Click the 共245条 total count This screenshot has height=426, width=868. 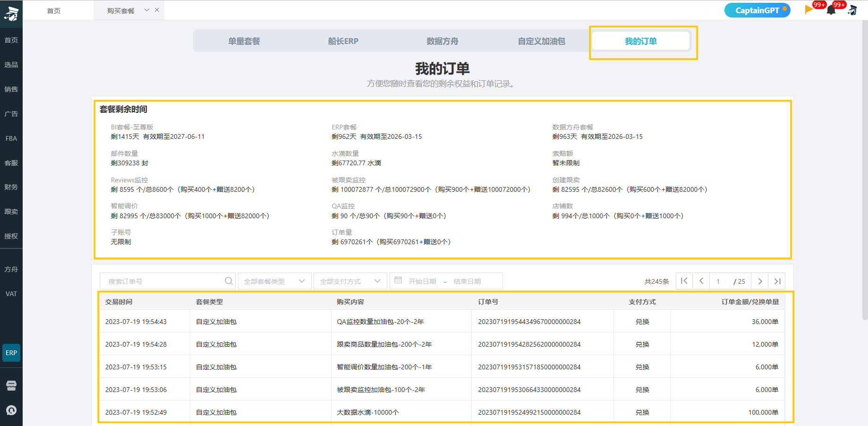click(x=657, y=281)
